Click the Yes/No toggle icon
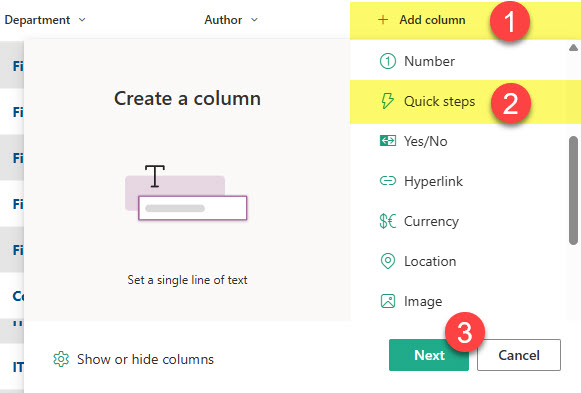Image resolution: width=581 pixels, height=393 pixels. [x=388, y=141]
